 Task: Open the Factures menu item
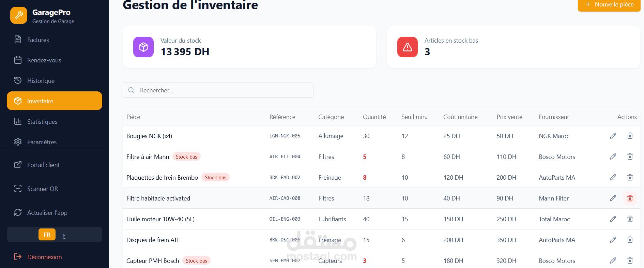(55, 40)
